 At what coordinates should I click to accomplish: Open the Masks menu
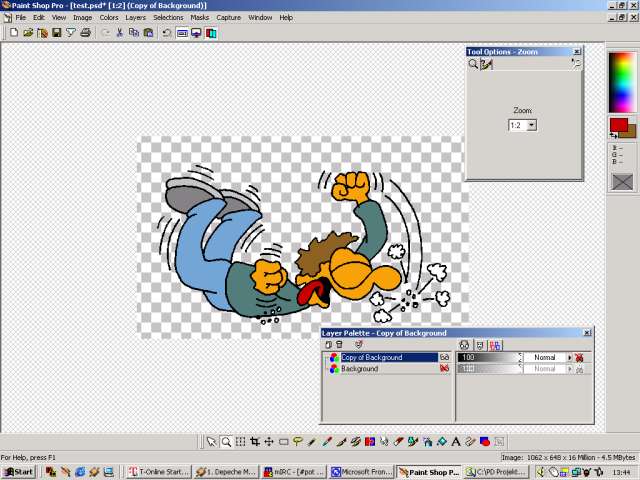[200, 18]
